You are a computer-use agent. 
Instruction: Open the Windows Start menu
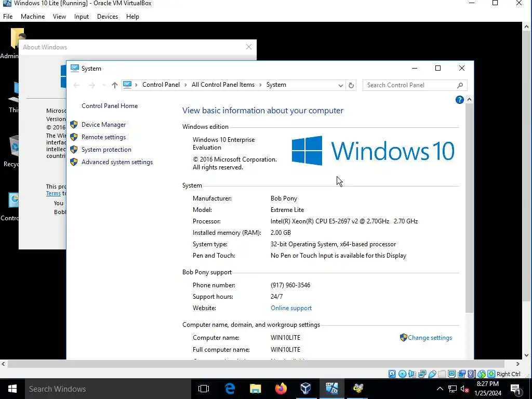(12, 389)
